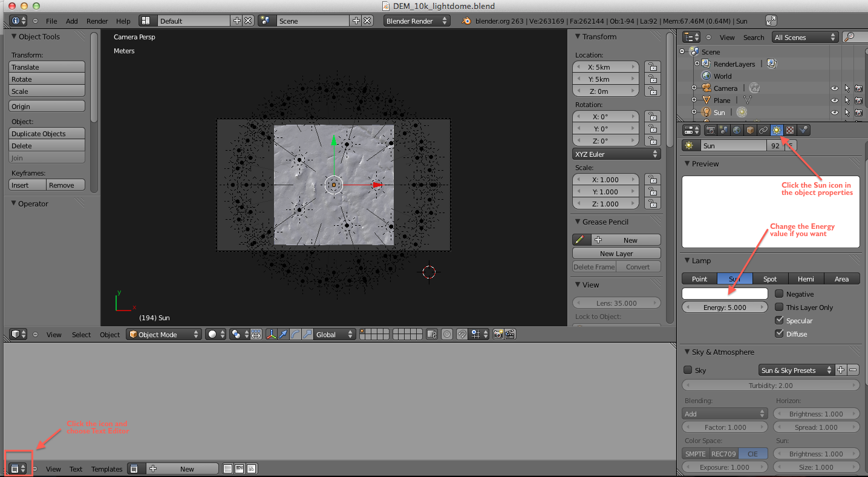Open the Sun & Sky Presets dropdown
Image resolution: width=868 pixels, height=477 pixels.
point(797,370)
